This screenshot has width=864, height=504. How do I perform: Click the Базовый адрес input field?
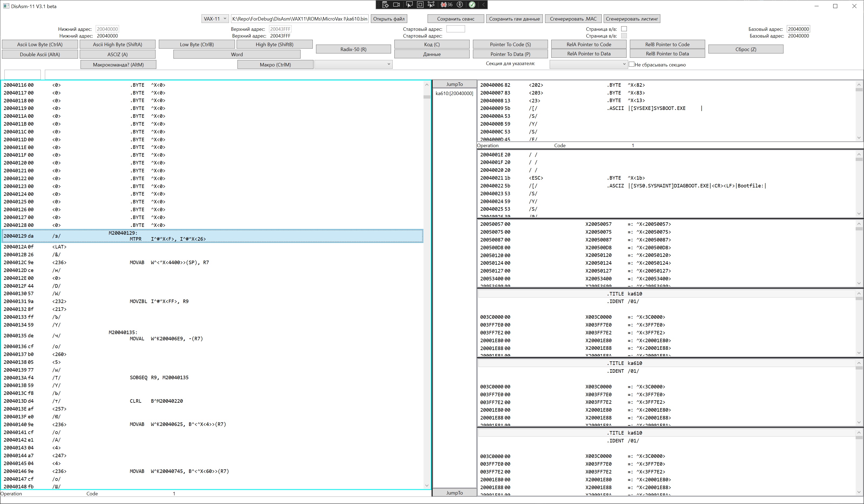click(x=799, y=29)
